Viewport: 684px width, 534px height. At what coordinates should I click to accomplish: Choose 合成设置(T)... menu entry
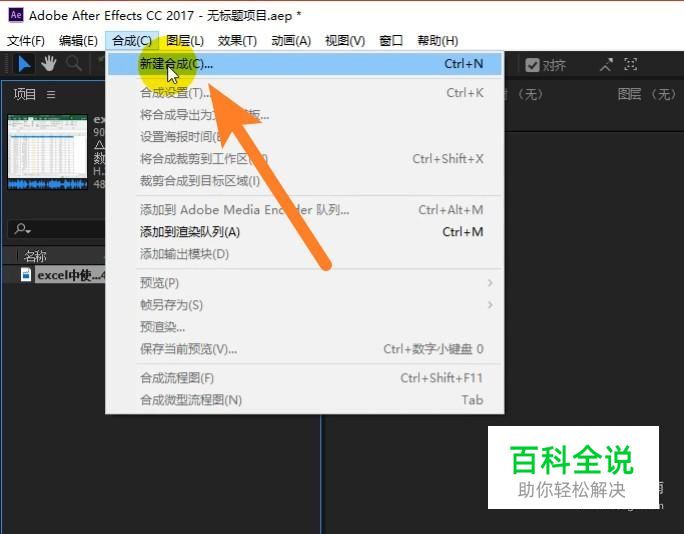click(305, 93)
